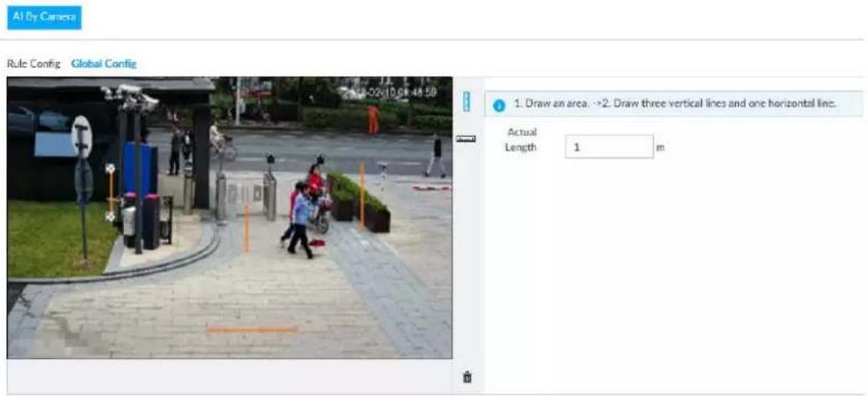
Task: Click the bottom handle of the selected vertical line
Action: tap(110, 217)
